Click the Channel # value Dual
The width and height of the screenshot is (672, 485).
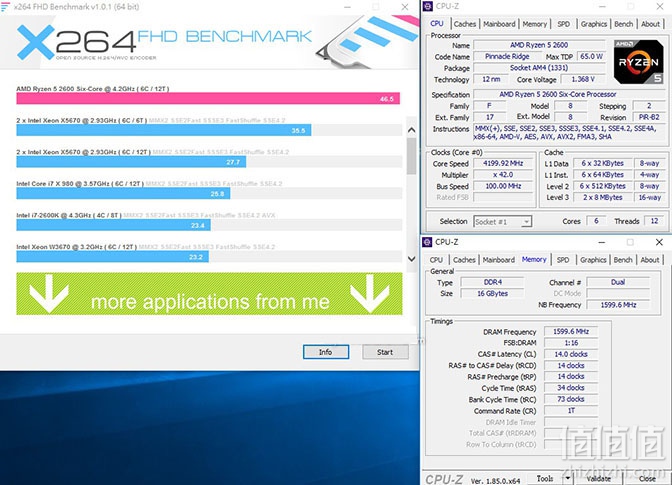(618, 282)
